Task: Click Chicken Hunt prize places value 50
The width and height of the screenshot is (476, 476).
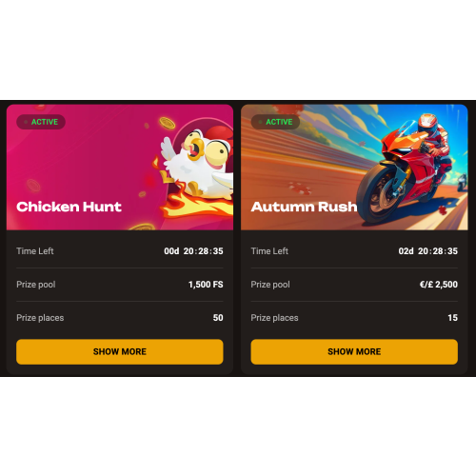Action: point(218,318)
